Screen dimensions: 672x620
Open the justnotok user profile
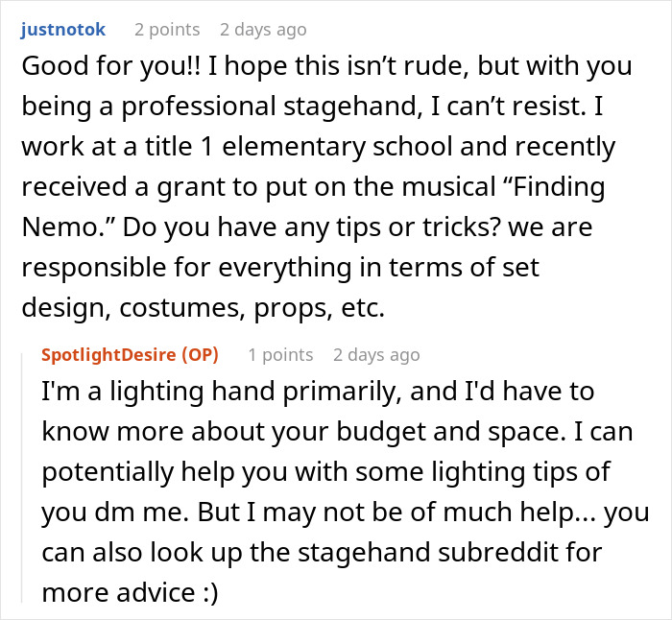pyautogui.click(x=63, y=30)
